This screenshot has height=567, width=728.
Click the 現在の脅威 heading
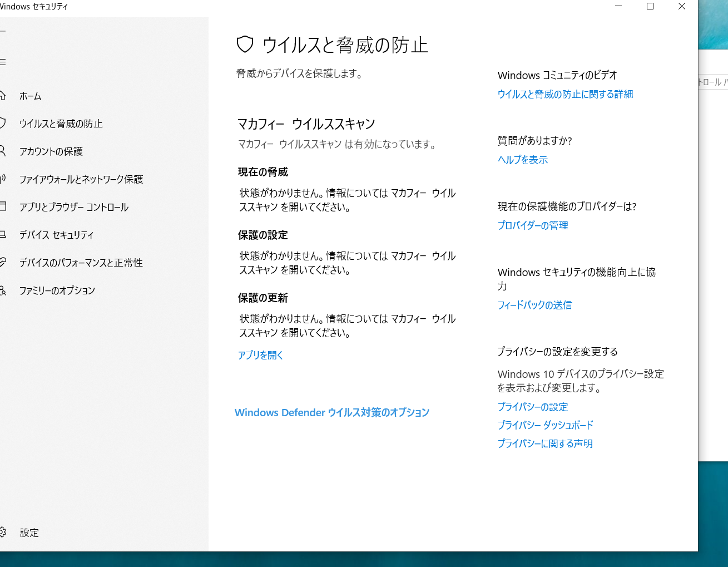click(263, 172)
